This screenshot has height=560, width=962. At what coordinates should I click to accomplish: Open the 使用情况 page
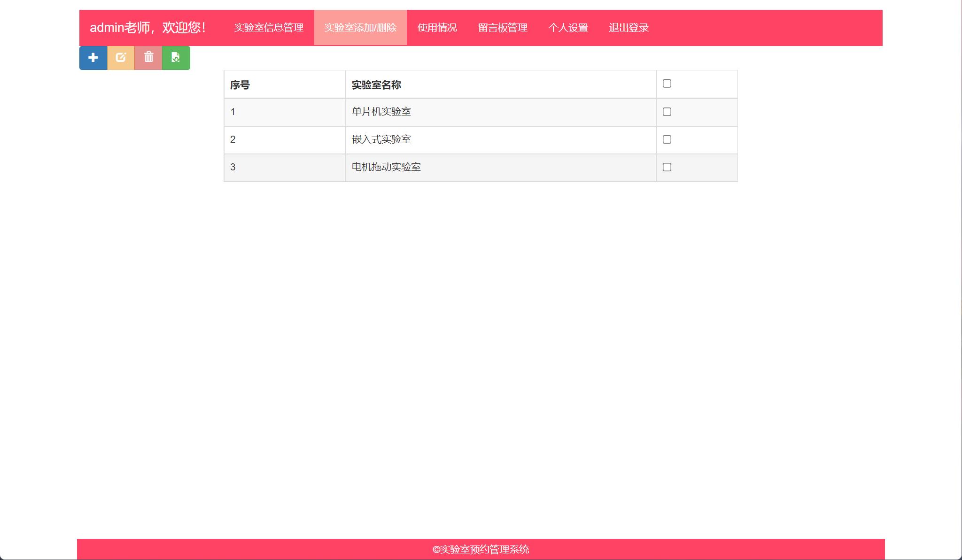coord(437,27)
